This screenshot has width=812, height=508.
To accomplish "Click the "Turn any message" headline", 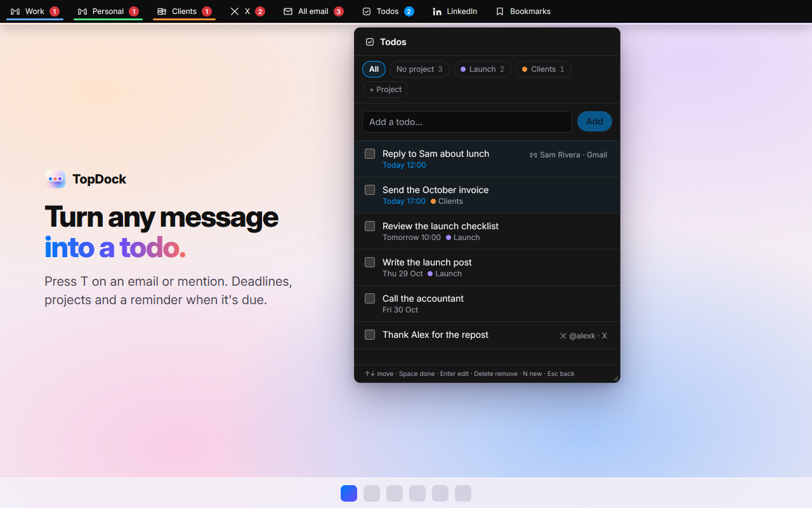I will click(x=161, y=217).
